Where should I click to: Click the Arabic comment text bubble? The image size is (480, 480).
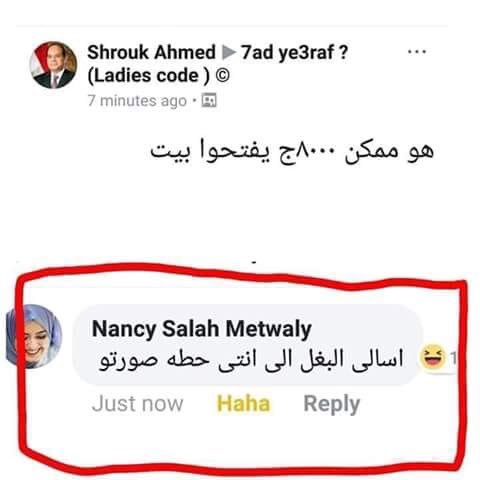tap(247, 345)
